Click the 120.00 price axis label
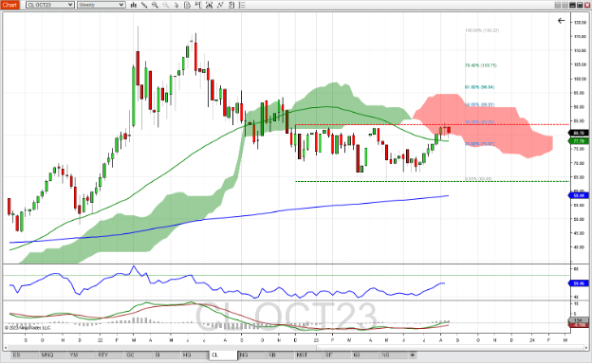The height and width of the screenshot is (364, 592). [581, 23]
